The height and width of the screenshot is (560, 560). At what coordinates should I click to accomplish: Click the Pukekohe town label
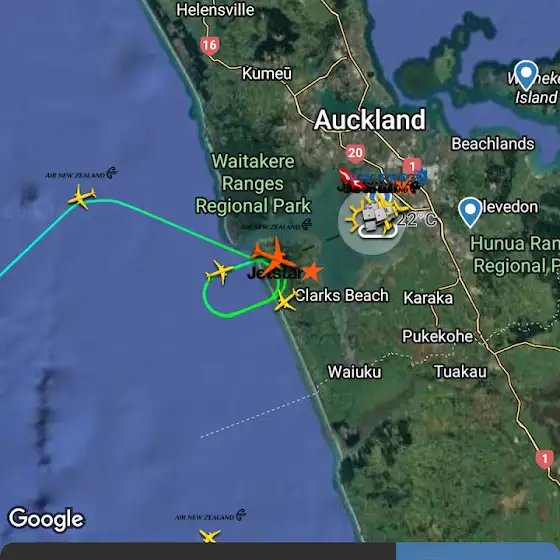tap(438, 336)
